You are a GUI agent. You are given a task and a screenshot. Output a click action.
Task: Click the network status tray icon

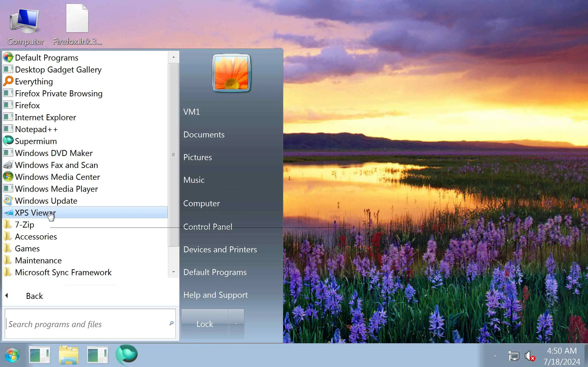(513, 356)
